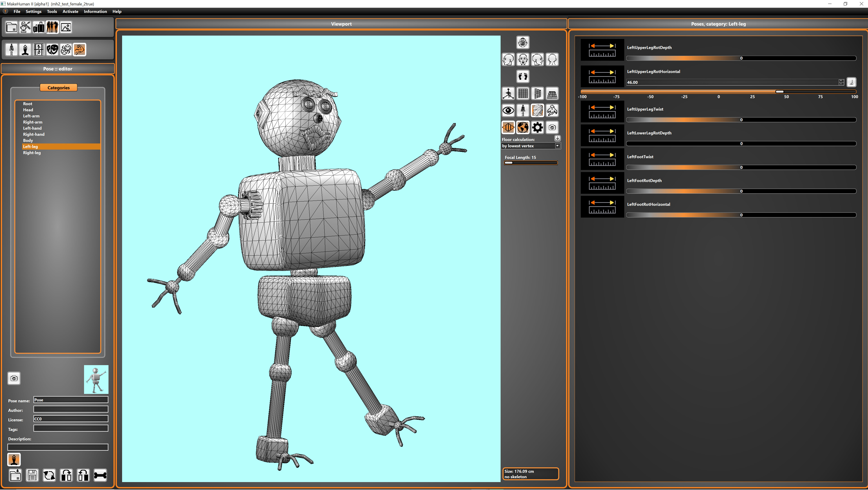Viewport: 868px width, 490px height.
Task: Expand the LeftFootTwist slider control
Action: [602, 159]
